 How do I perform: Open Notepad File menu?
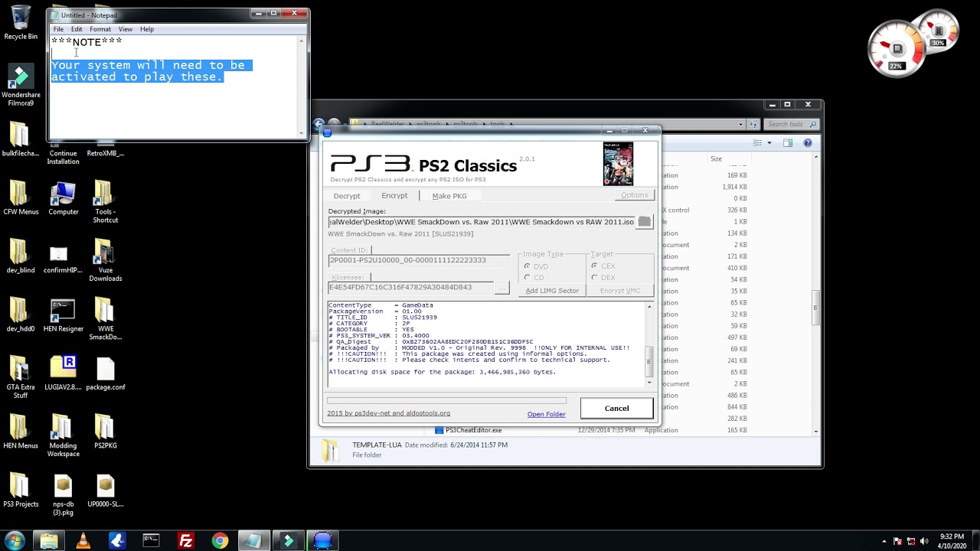click(x=58, y=29)
